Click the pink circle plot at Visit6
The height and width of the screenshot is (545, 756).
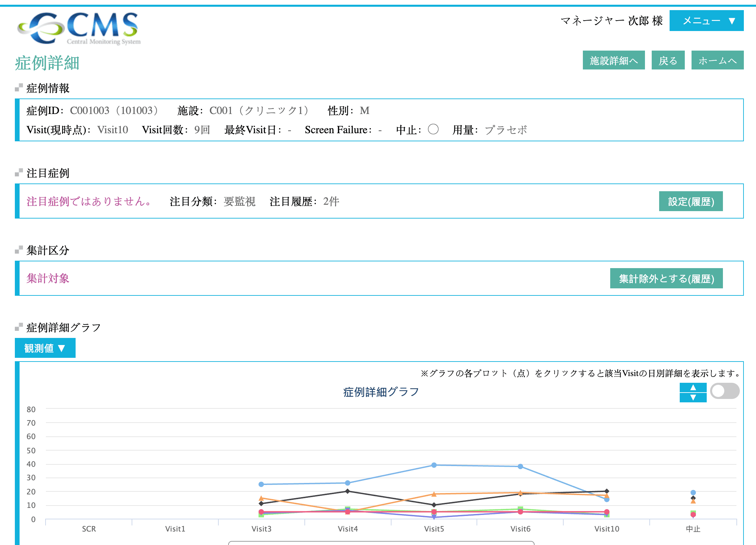point(520,512)
